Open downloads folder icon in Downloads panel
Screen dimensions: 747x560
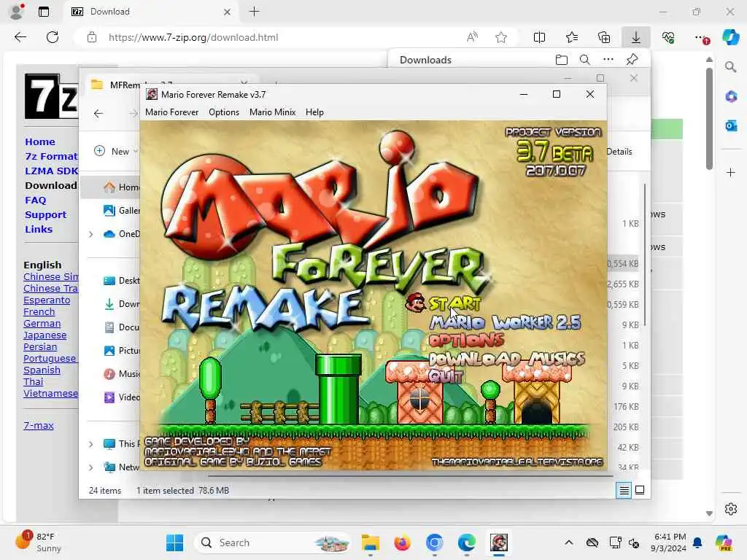(562, 60)
